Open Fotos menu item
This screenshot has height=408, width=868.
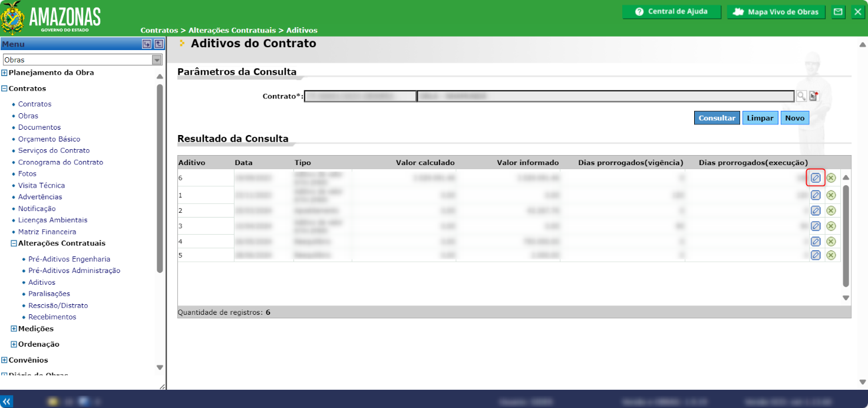27,174
